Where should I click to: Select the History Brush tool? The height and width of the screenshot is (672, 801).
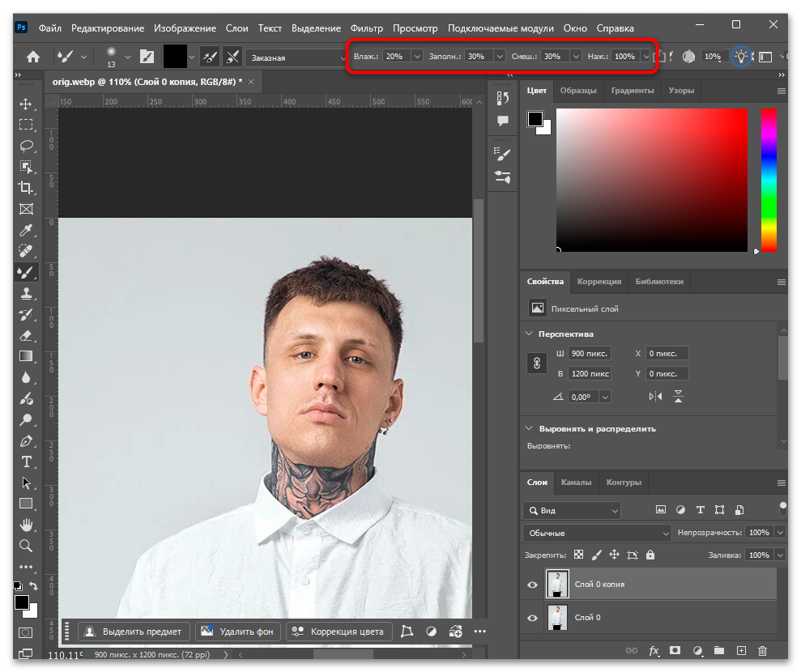[26, 315]
